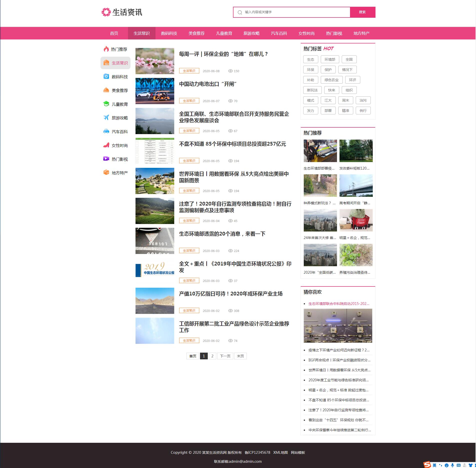Go to page 2 in pagination
Screen dimensions: 476x468
point(212,356)
